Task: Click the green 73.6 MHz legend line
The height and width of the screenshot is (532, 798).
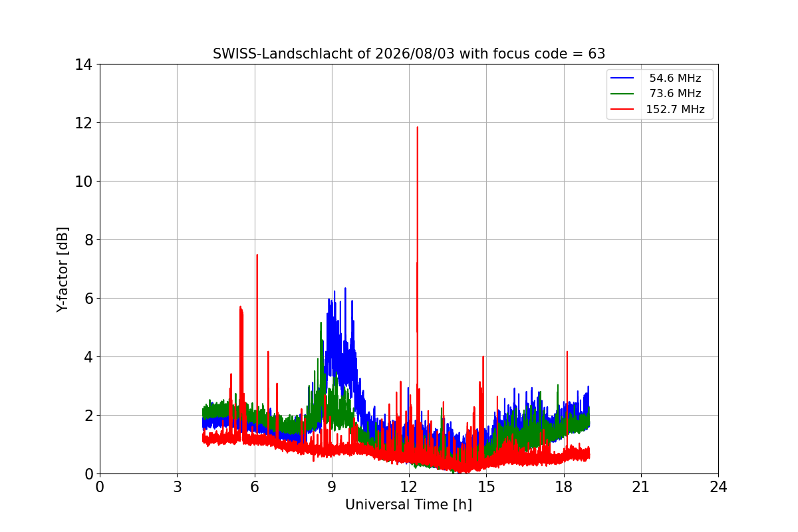Action: (624, 94)
